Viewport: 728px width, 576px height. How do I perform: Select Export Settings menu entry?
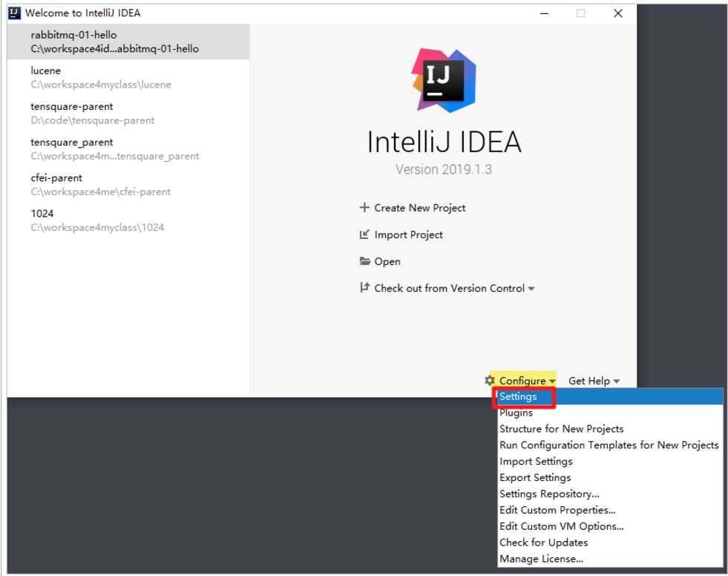coord(611,477)
